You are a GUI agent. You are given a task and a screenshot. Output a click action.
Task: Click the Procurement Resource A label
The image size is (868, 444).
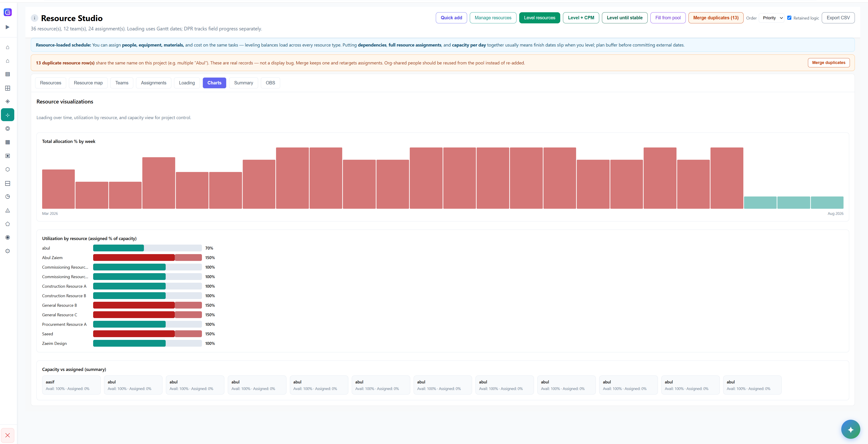(x=64, y=325)
